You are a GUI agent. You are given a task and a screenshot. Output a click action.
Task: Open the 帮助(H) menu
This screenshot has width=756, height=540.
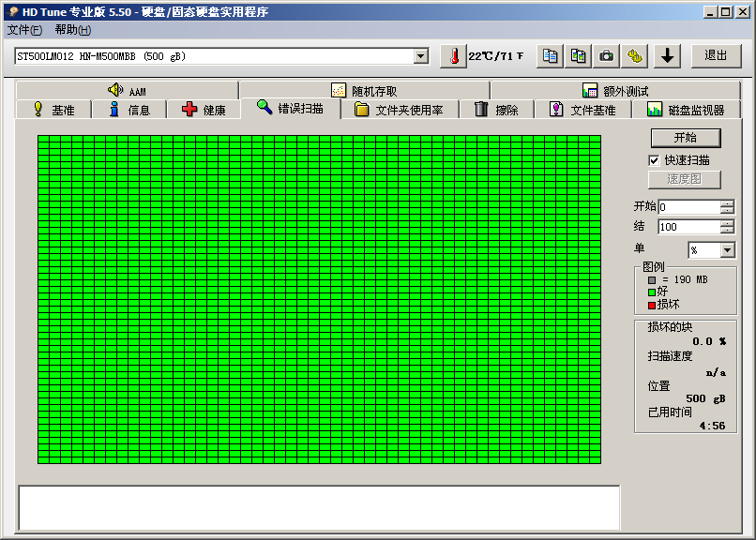pyautogui.click(x=73, y=30)
